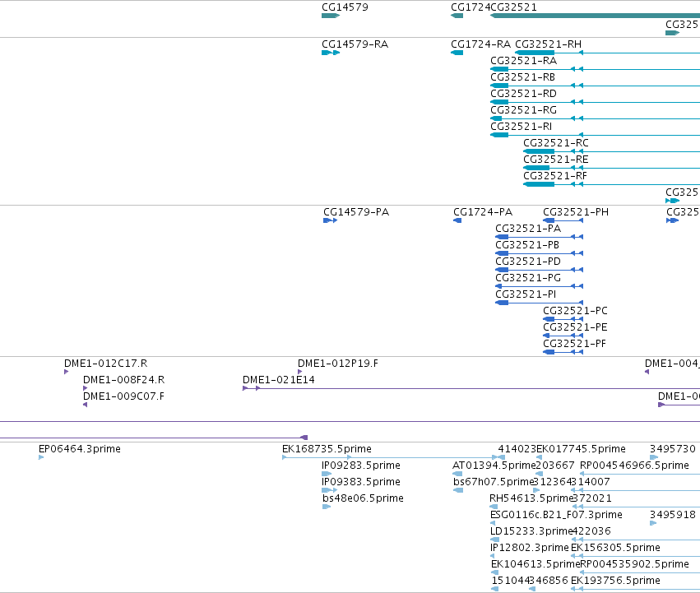
Task: Click the CG14579-RA transcript label
Action: [355, 44]
